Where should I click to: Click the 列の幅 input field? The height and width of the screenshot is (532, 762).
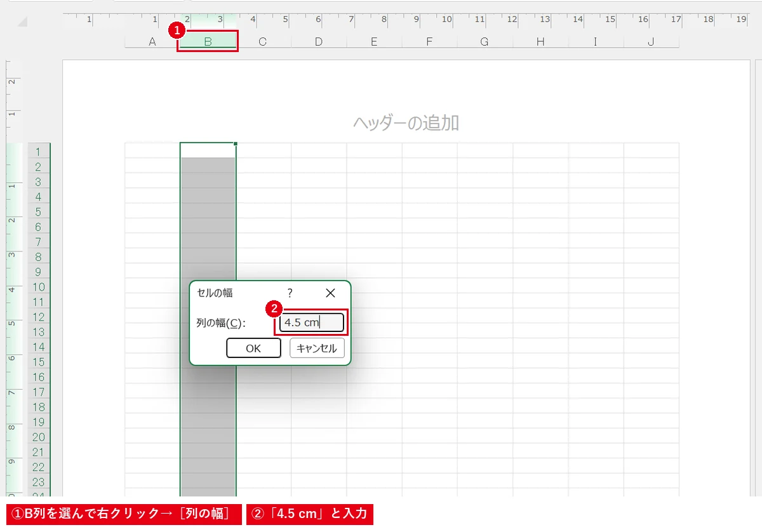click(312, 323)
